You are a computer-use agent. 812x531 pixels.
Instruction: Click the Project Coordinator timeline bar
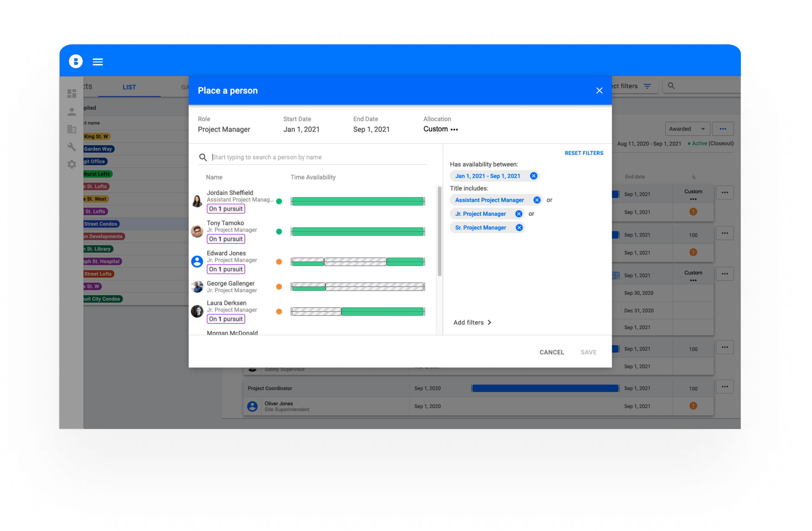(545, 388)
